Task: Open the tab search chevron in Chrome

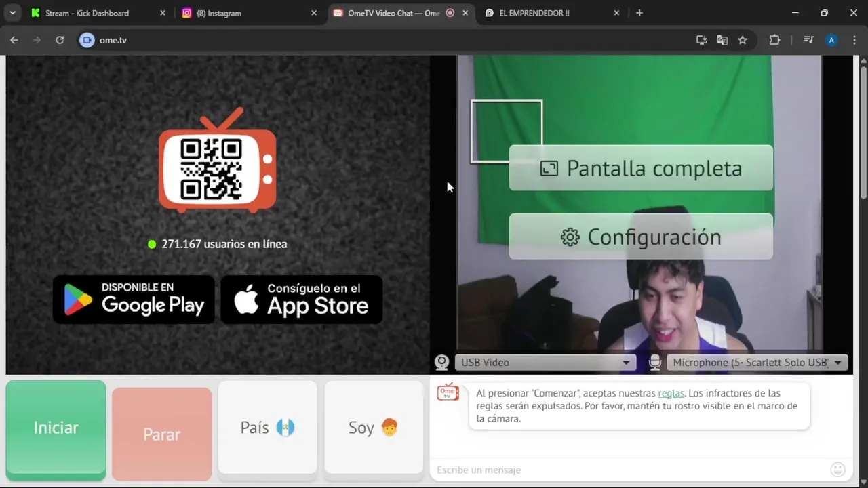Action: 12,13
